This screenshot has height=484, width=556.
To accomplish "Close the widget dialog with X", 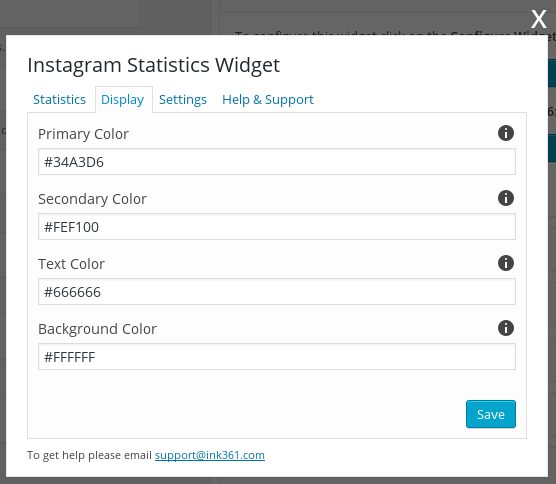I will 539,19.
